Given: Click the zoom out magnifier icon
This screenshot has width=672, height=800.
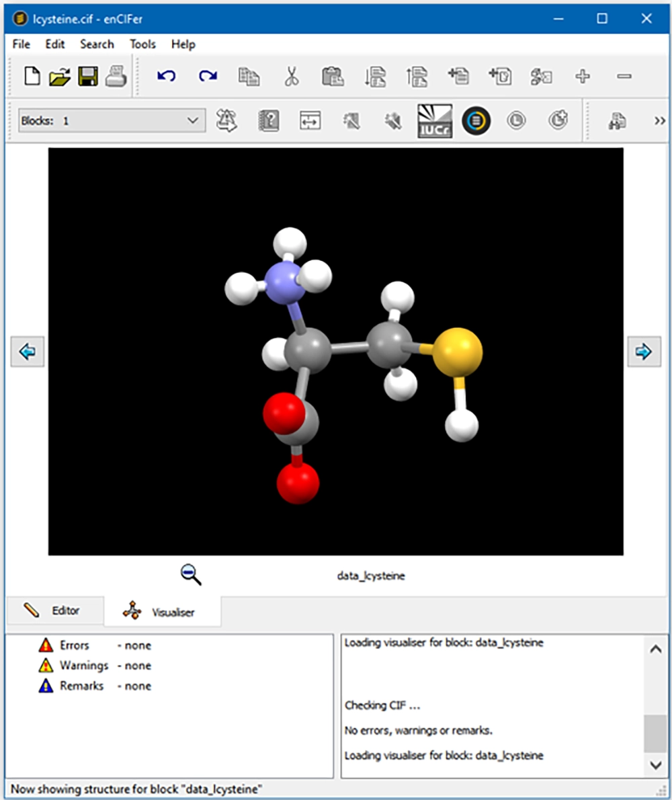Looking at the screenshot, I should [x=191, y=575].
